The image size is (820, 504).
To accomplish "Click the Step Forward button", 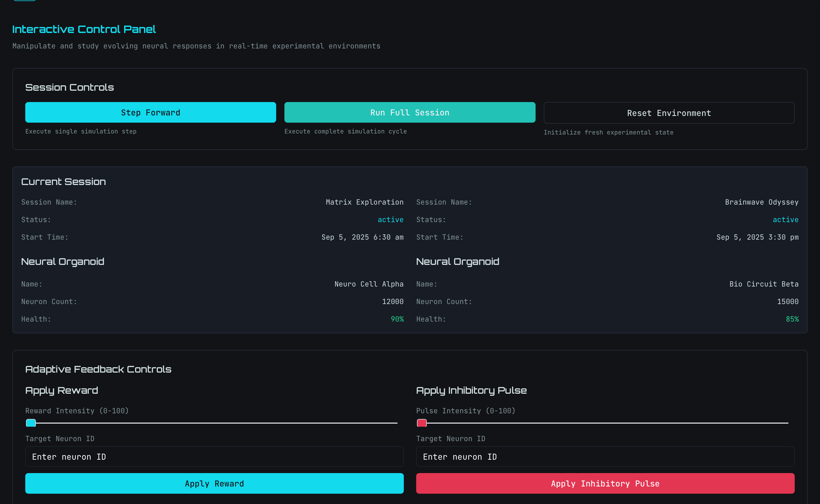I will [x=150, y=112].
